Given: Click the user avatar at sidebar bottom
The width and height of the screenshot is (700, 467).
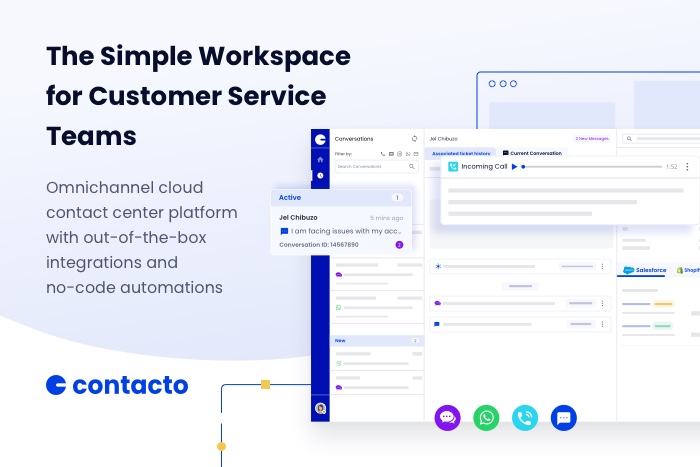Looking at the screenshot, I should 320,408.
